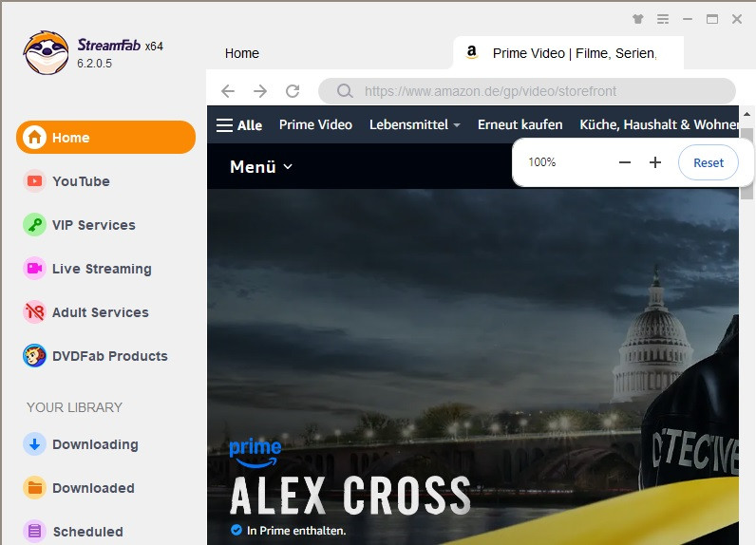Reload the page with refresh icon

pos(293,90)
